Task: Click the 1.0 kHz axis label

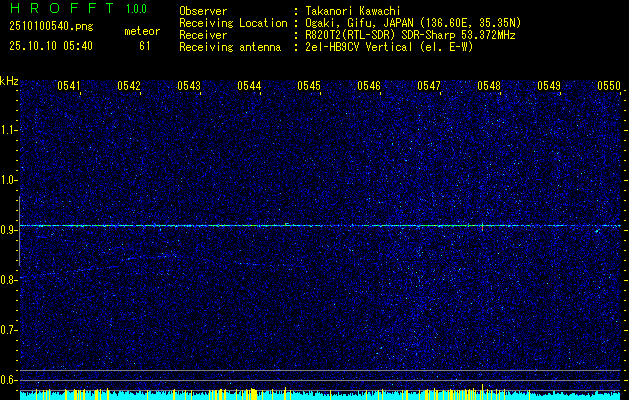Action: pyautogui.click(x=8, y=180)
